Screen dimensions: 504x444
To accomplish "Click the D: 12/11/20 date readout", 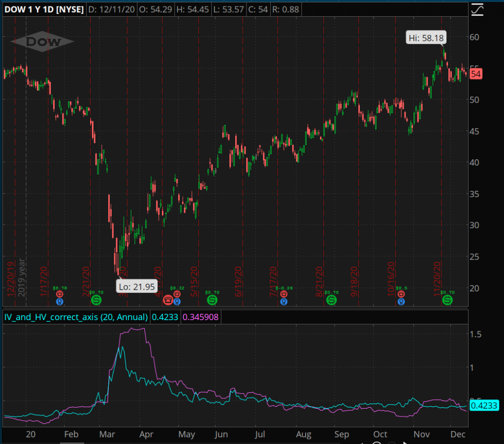I will (x=112, y=9).
